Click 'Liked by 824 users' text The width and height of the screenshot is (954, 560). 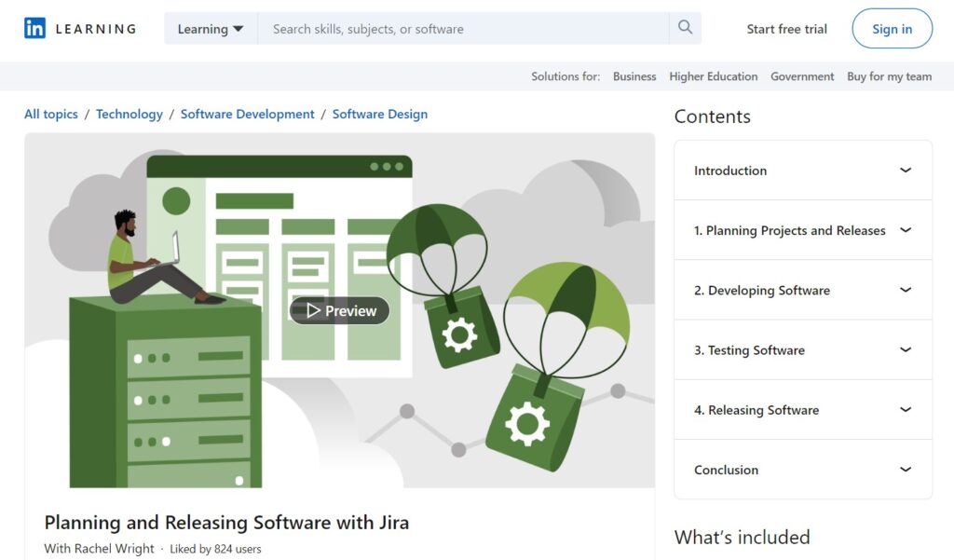point(215,549)
